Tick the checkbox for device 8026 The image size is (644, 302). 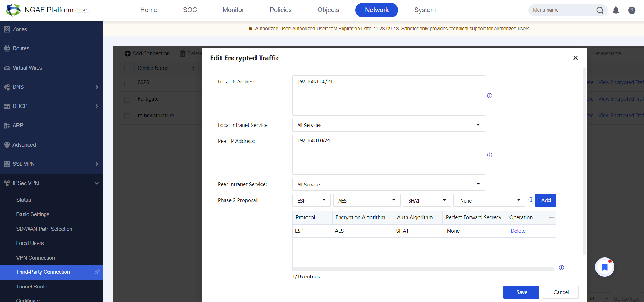click(x=127, y=83)
